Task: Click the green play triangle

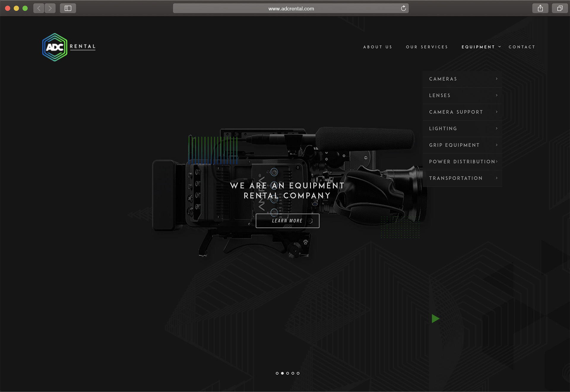Action: tap(435, 319)
